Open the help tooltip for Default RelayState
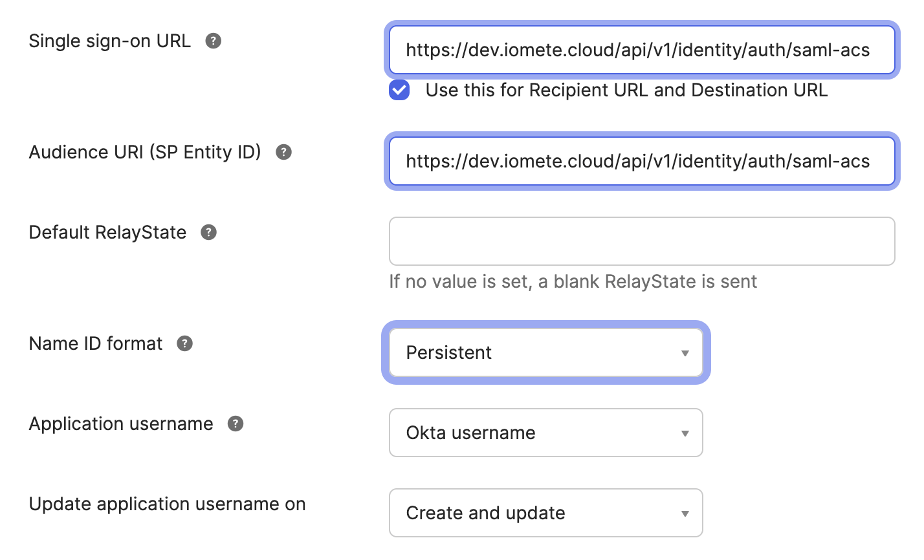Image resolution: width=924 pixels, height=560 pixels. coord(208,232)
